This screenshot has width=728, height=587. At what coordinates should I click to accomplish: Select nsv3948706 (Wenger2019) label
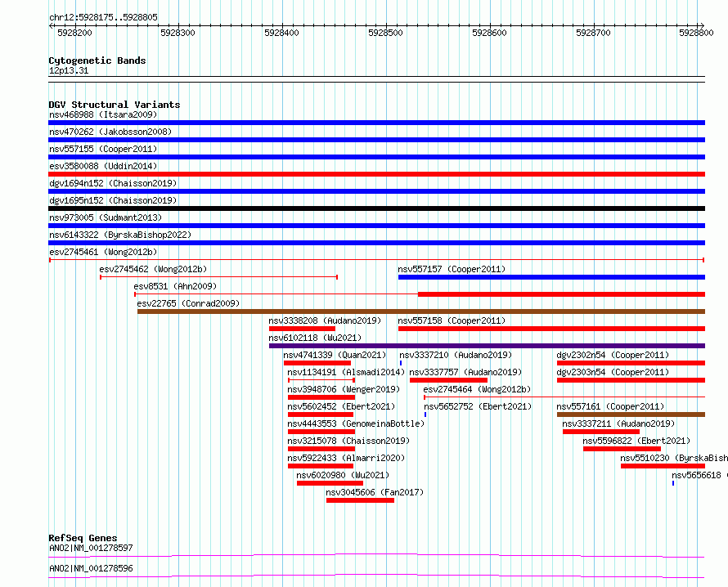click(x=344, y=389)
